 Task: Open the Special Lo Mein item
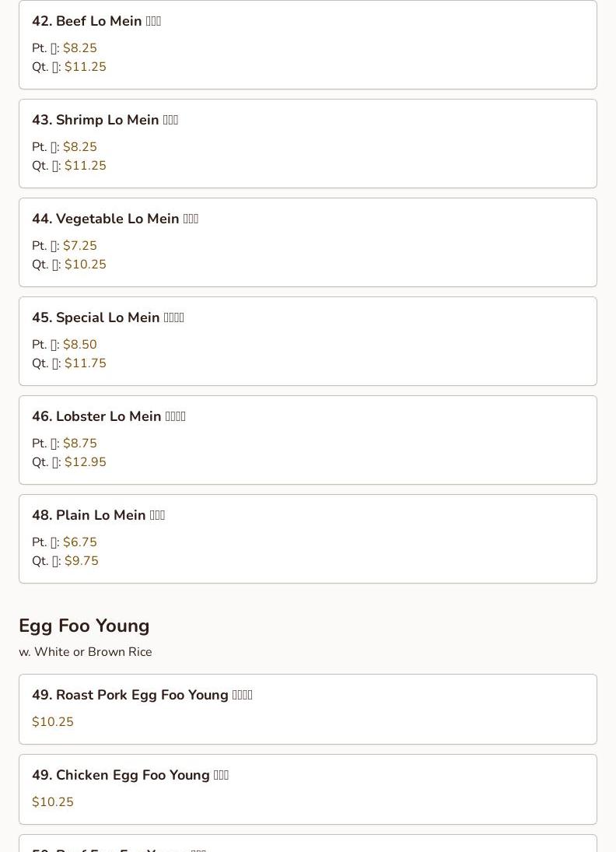(x=108, y=317)
